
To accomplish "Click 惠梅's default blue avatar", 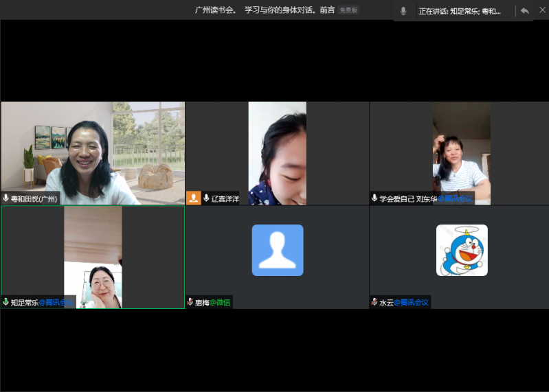I will point(277,250).
